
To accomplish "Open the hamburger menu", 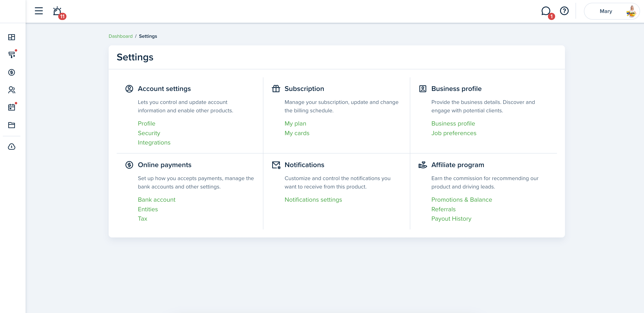I will pos(39,11).
